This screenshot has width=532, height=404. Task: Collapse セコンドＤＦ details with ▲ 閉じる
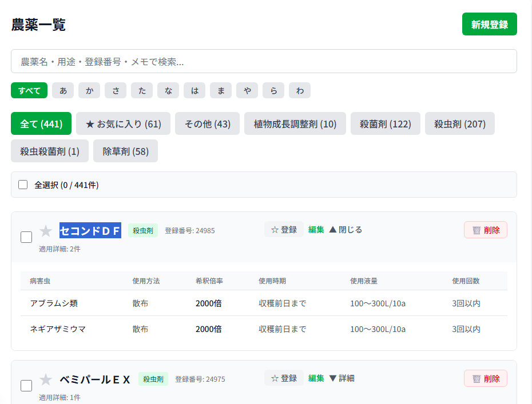coord(346,230)
